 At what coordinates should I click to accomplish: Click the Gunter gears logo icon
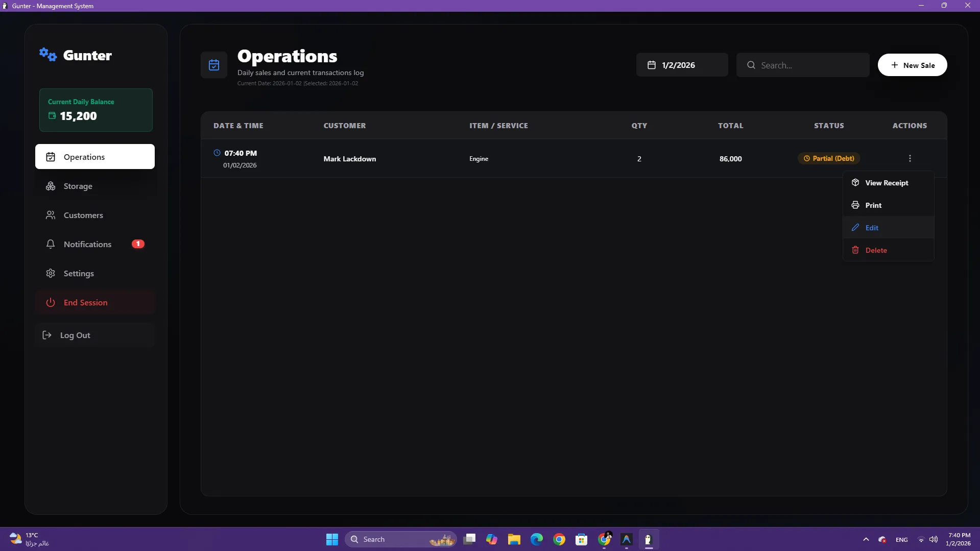[x=48, y=55]
